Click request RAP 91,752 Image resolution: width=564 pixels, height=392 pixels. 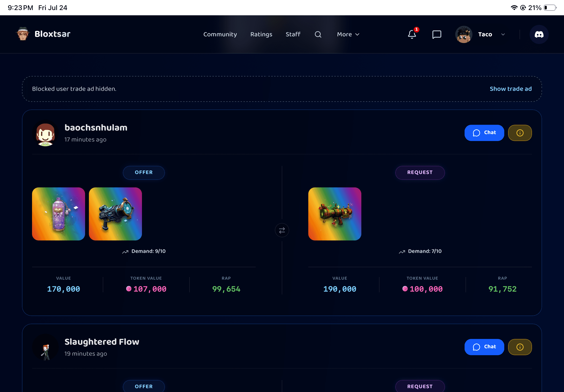[x=502, y=289]
